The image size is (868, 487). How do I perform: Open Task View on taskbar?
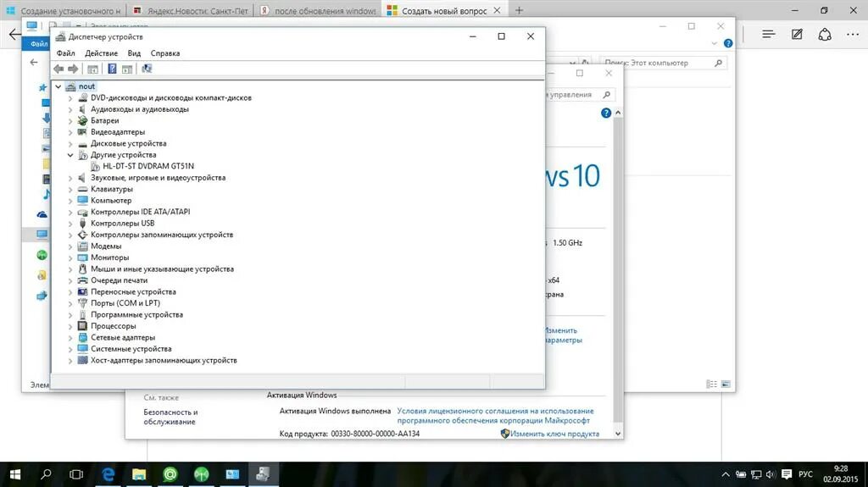[x=76, y=474]
